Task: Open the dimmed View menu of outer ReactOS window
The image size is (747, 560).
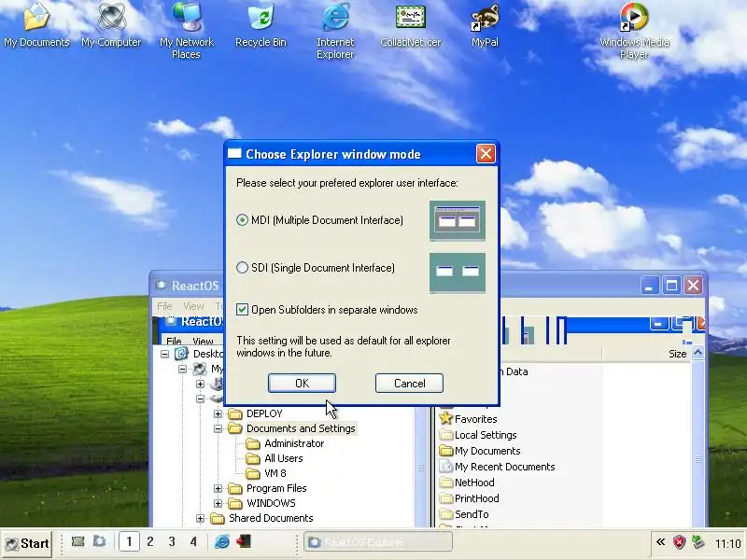Action: point(193,306)
